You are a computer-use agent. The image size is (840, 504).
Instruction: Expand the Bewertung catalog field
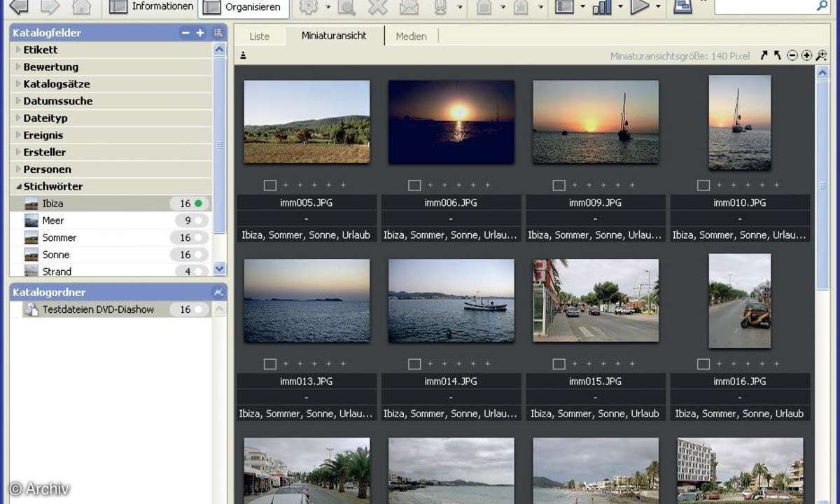coord(18,67)
